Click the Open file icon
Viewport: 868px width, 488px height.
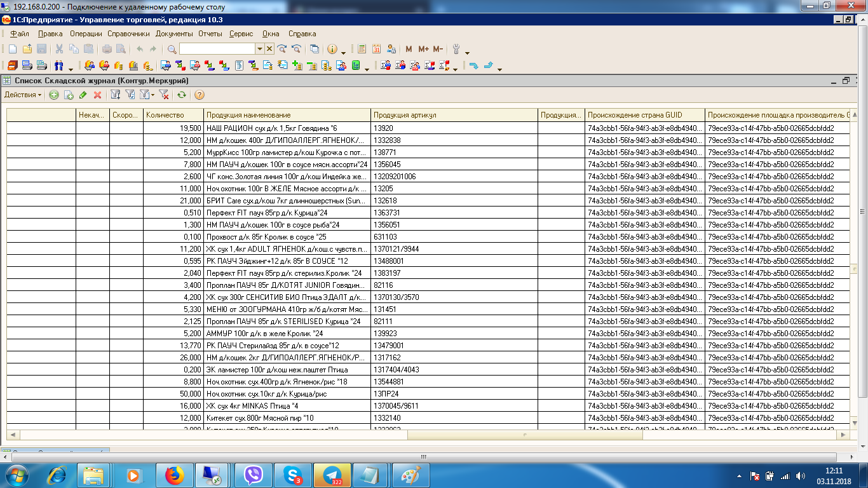(x=27, y=49)
